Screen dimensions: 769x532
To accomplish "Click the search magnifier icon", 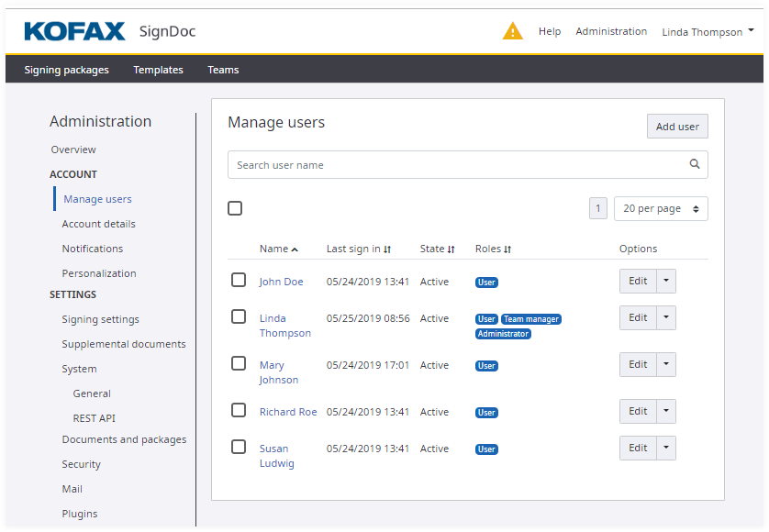I will [695, 165].
